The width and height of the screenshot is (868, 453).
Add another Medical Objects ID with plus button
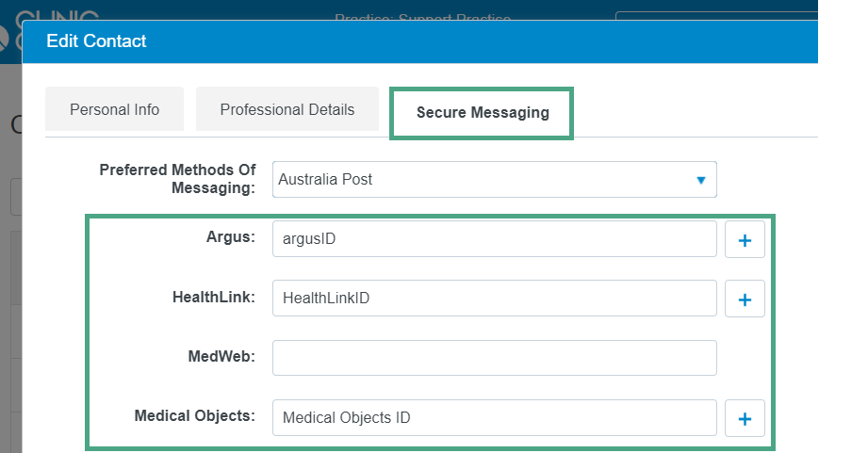pos(745,418)
